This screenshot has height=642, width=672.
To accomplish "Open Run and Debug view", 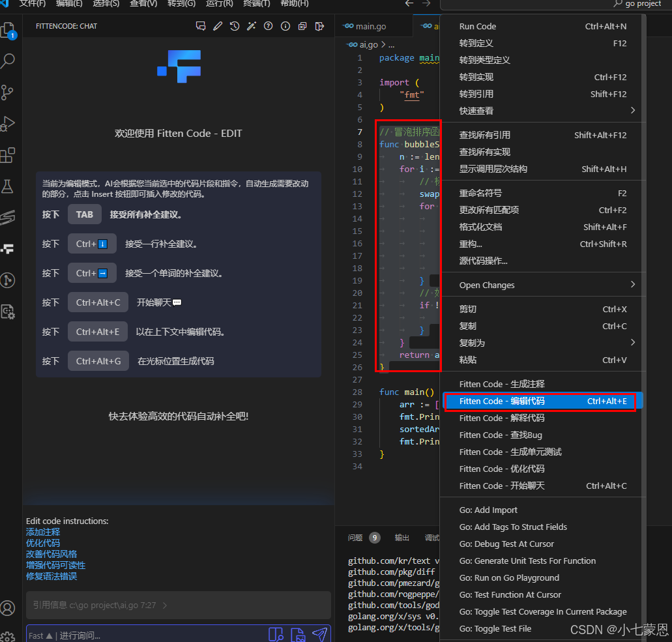I will point(8,123).
